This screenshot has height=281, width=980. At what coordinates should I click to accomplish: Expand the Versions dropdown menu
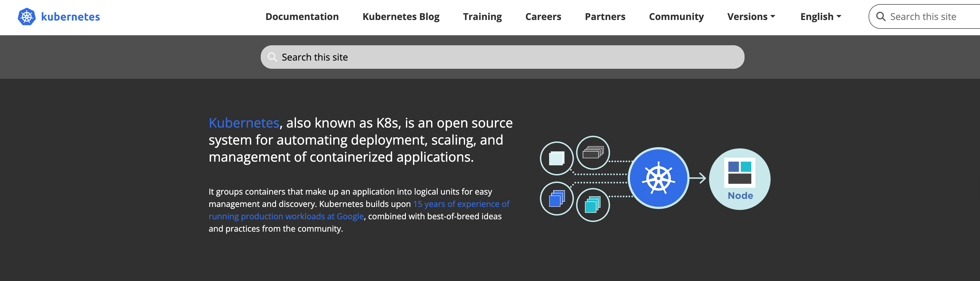[751, 17]
